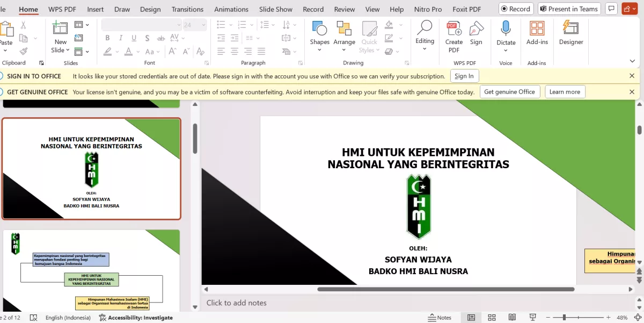Select the Format Painter brush
Screen dimensions: 644x323
23,52
